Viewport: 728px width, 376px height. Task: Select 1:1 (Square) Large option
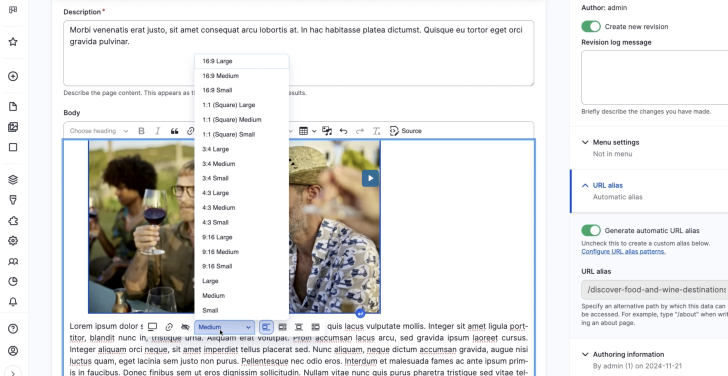[241, 105]
